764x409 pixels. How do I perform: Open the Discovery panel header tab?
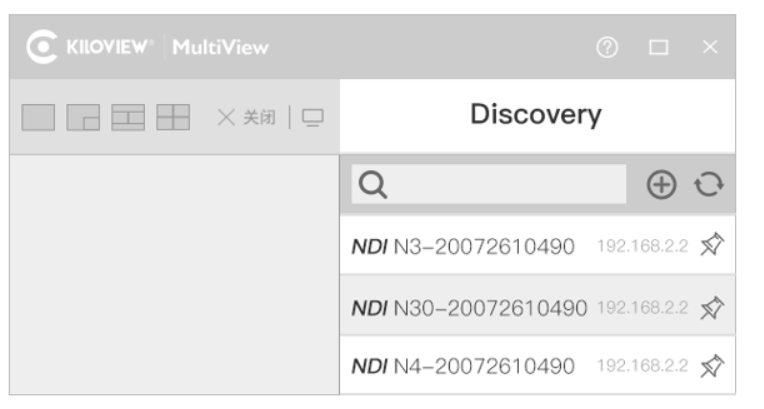click(537, 116)
